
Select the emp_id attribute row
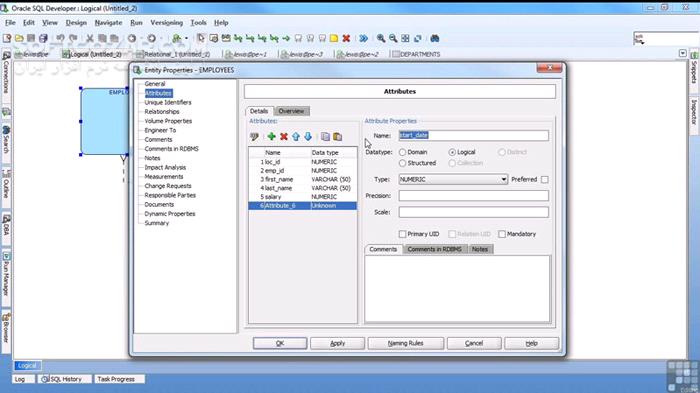point(303,171)
